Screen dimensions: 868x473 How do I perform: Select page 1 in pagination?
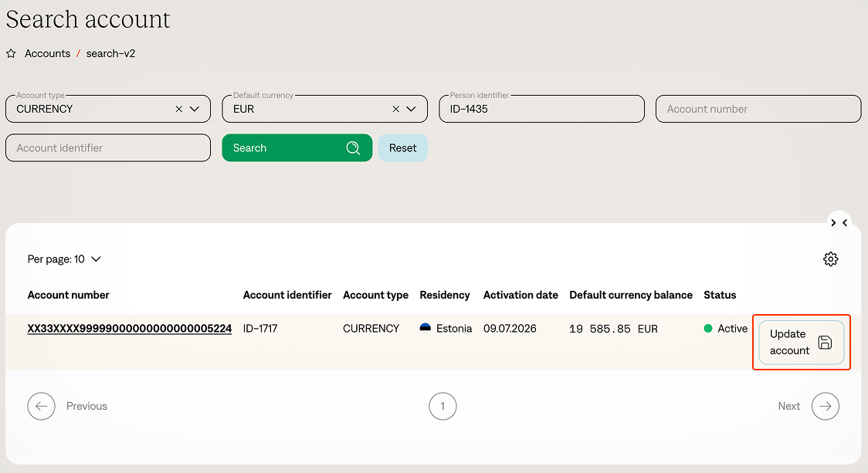[x=442, y=406]
